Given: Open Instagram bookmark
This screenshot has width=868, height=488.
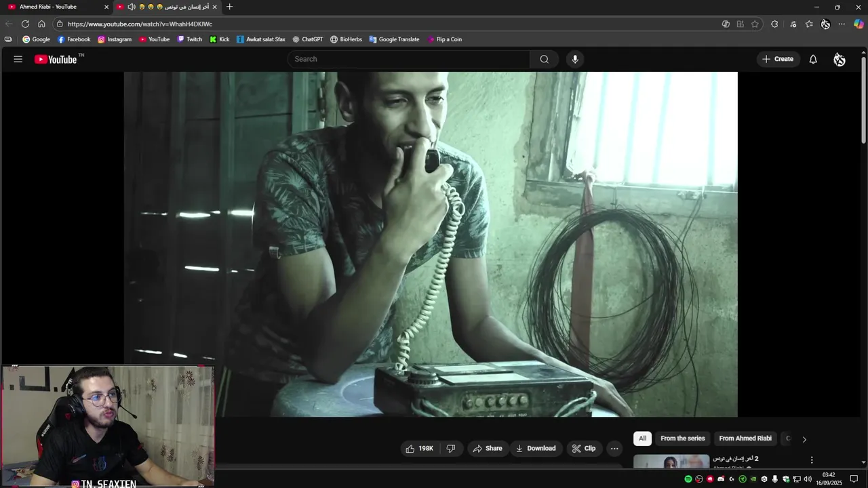Looking at the screenshot, I should [115, 39].
